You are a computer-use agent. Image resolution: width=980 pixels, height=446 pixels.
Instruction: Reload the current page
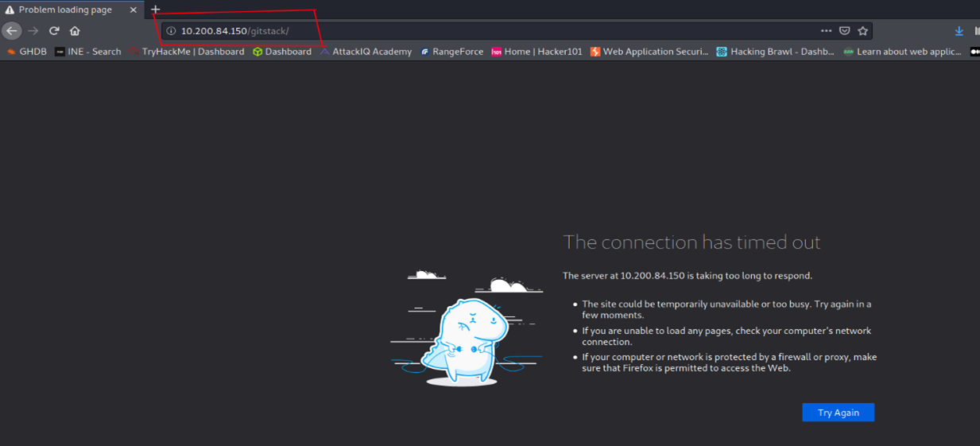point(54,31)
